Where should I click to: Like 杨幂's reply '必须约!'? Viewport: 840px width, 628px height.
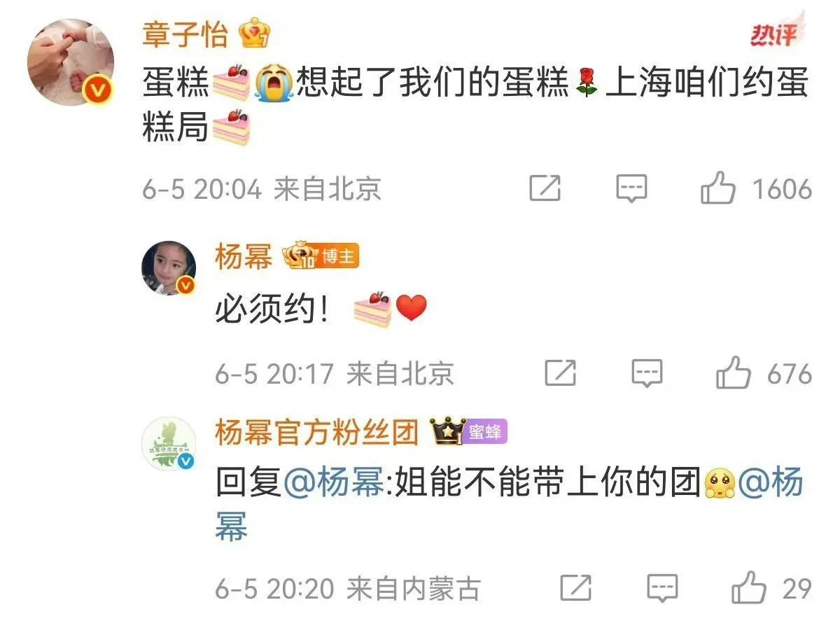[733, 372]
